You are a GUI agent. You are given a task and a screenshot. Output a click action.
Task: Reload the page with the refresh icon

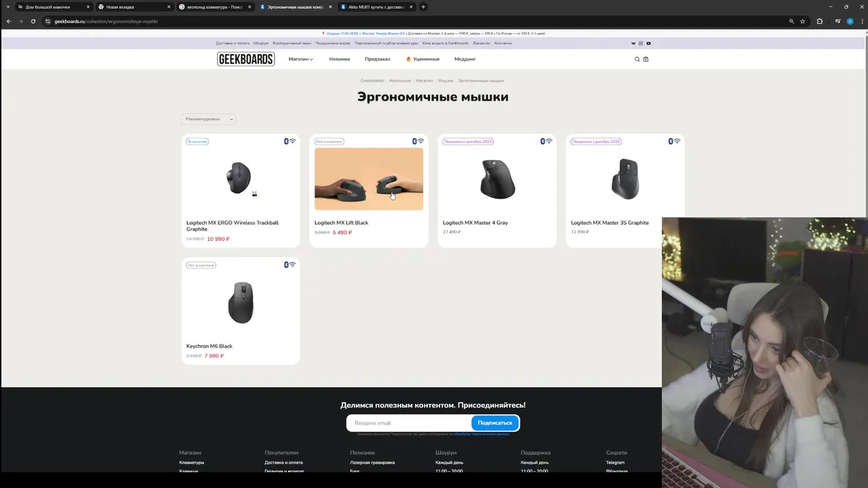33,21
